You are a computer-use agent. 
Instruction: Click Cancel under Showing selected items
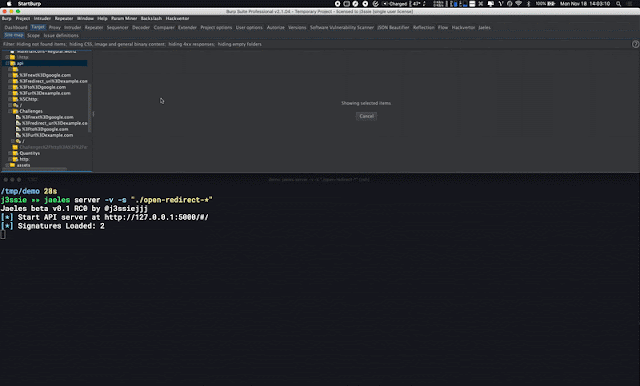tap(367, 116)
